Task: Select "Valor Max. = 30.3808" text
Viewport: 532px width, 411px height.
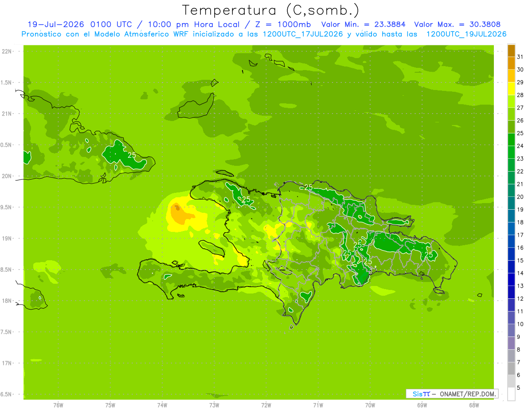Action: (458, 24)
